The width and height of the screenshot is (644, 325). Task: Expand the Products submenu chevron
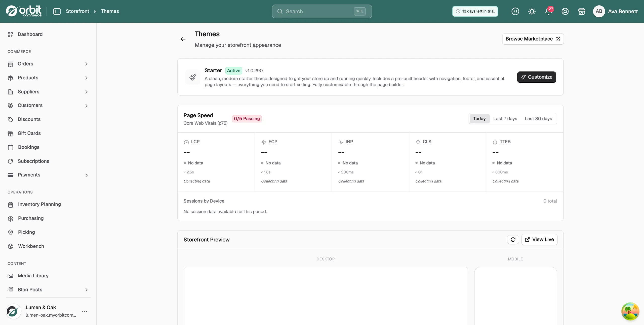pos(86,78)
